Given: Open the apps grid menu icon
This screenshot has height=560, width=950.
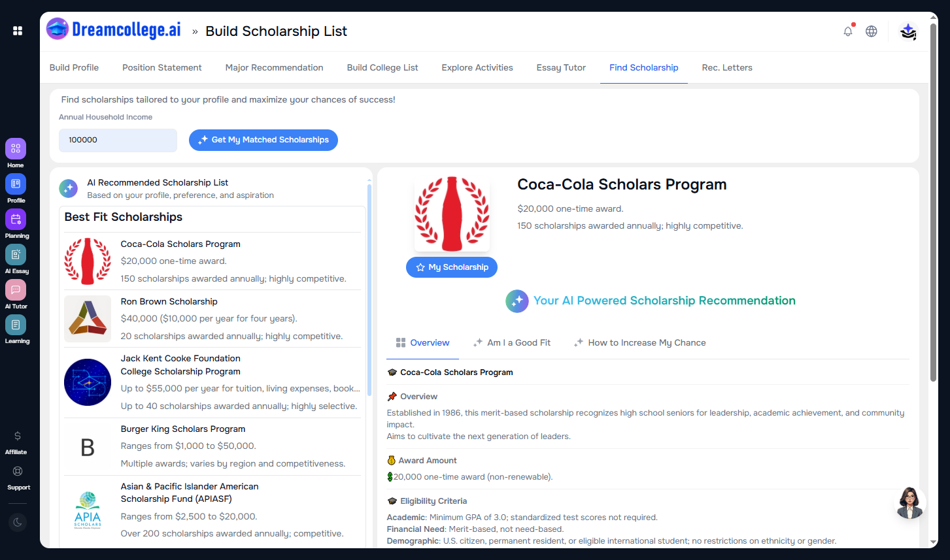Looking at the screenshot, I should click(x=18, y=31).
